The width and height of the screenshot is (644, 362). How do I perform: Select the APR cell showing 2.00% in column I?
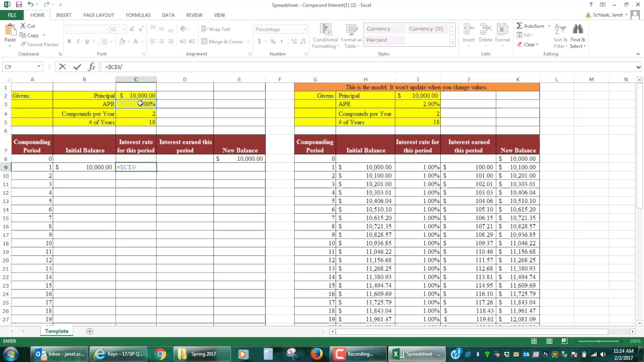point(418,104)
